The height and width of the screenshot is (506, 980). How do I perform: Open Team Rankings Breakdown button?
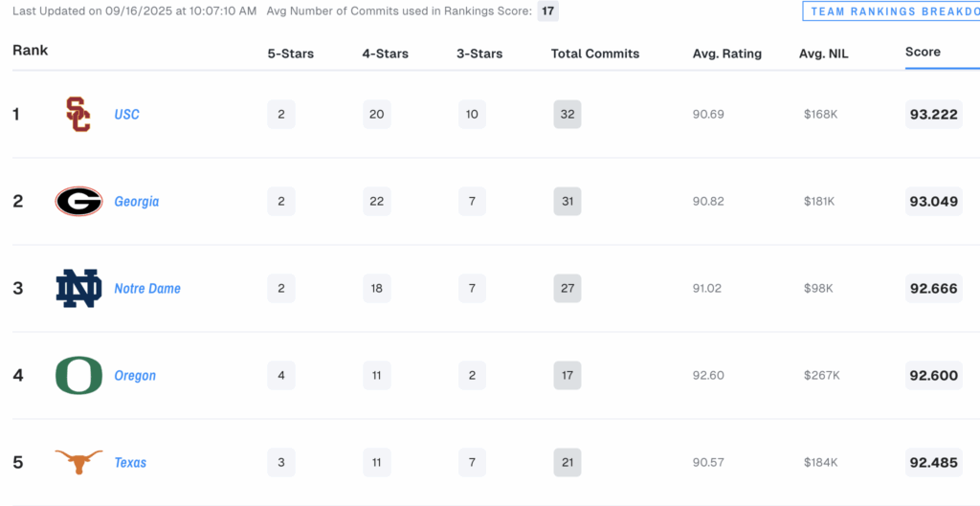891,11
